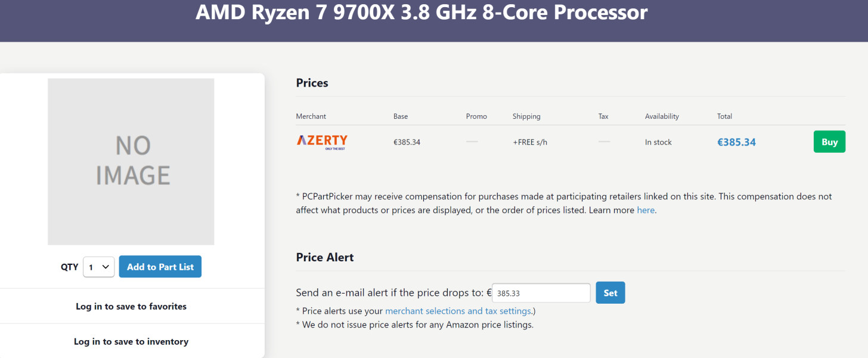
Task: Click Log in to save to favorites
Action: coord(132,305)
